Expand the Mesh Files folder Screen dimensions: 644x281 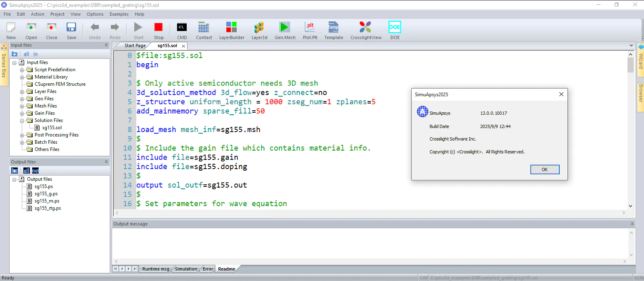[x=22, y=106]
